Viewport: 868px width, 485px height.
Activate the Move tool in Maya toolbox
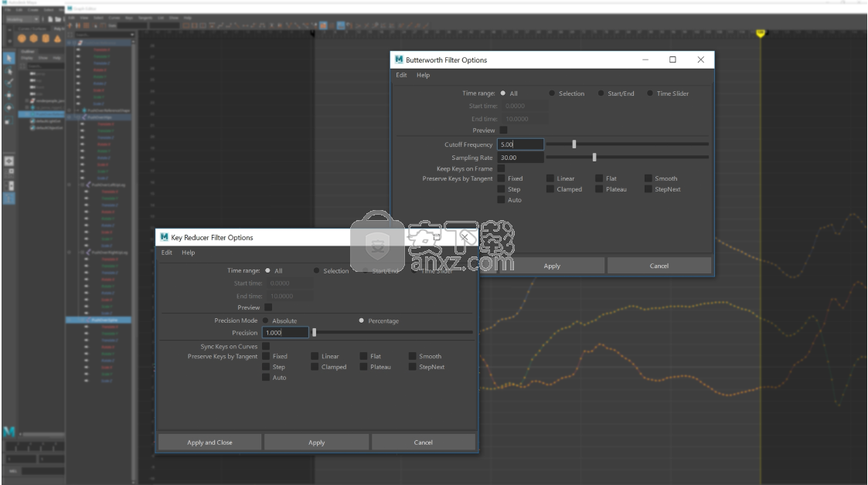pos(9,95)
